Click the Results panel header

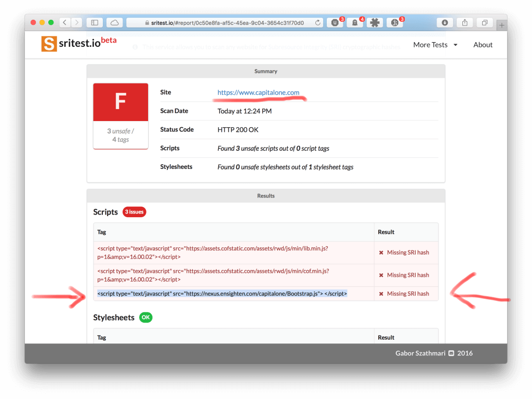(266, 196)
